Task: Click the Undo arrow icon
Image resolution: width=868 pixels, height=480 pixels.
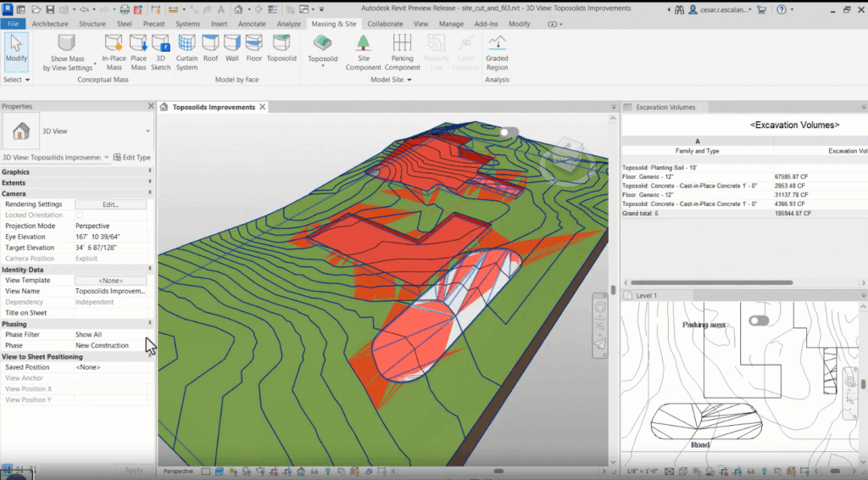Action: click(x=84, y=9)
